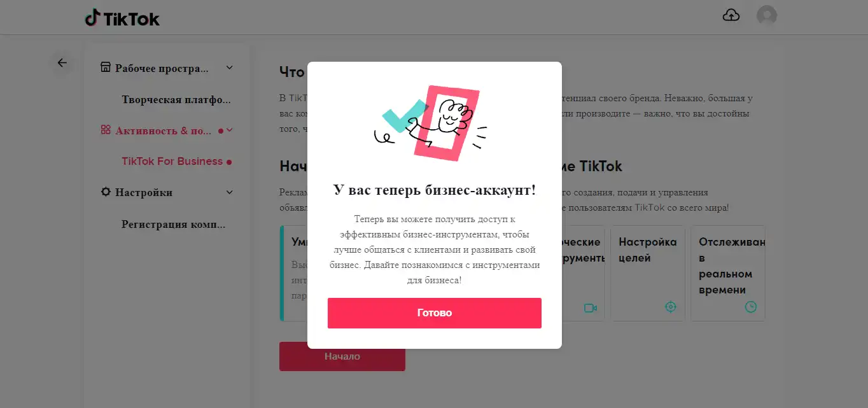Screen dimensions: 868x408
Task: Open Творческая платформа menu item
Action: (x=176, y=99)
